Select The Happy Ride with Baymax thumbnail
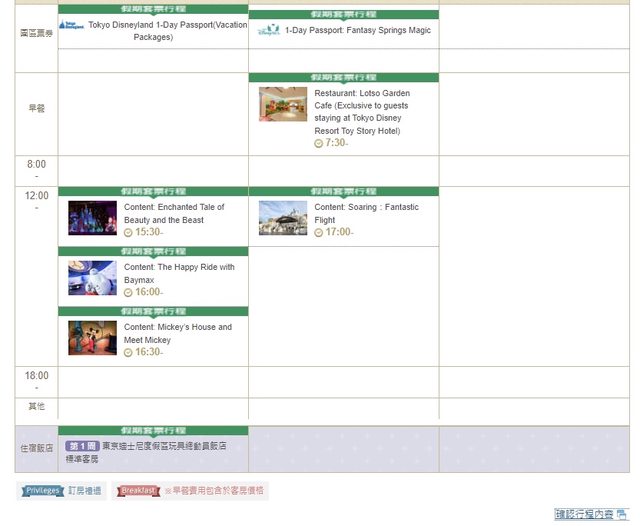Image resolution: width=640 pixels, height=526 pixels. 92,278
